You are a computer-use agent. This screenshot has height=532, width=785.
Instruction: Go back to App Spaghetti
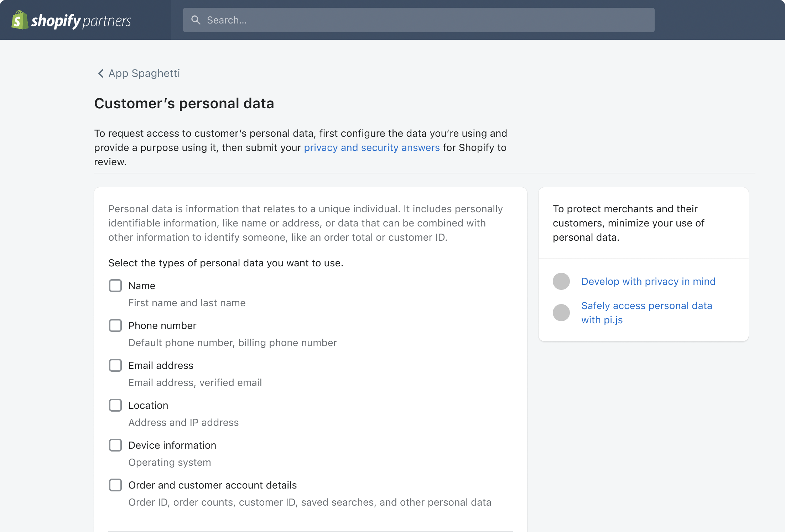click(144, 73)
